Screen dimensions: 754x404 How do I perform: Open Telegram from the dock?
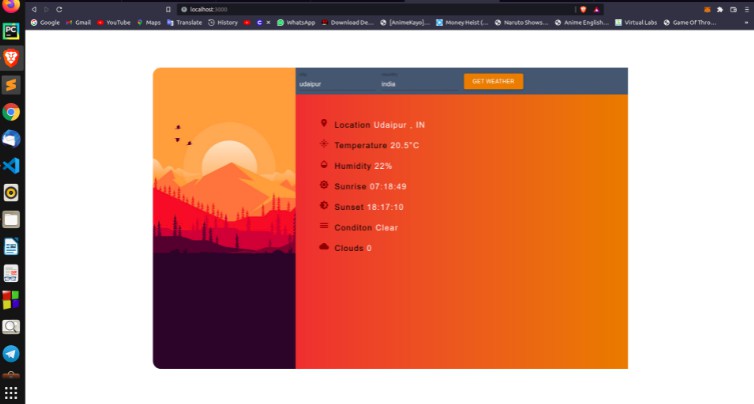pos(11,354)
